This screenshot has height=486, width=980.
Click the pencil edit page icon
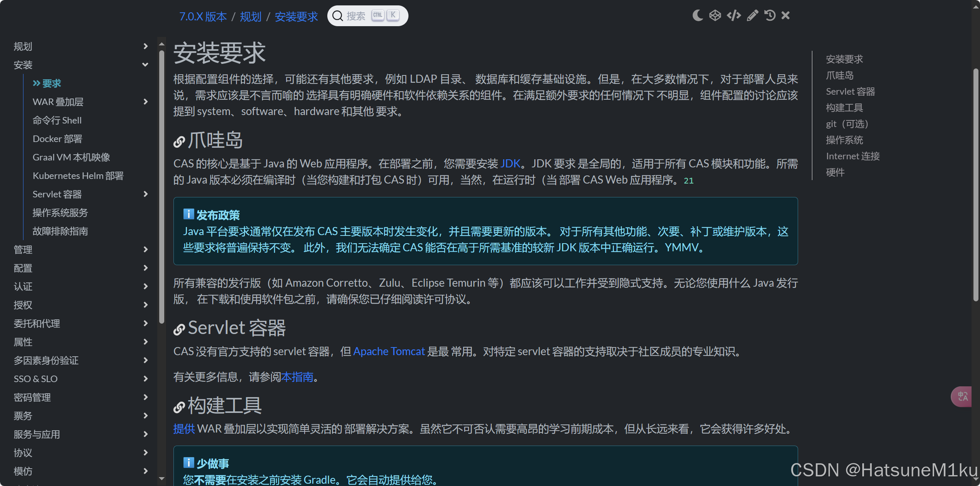coord(752,15)
